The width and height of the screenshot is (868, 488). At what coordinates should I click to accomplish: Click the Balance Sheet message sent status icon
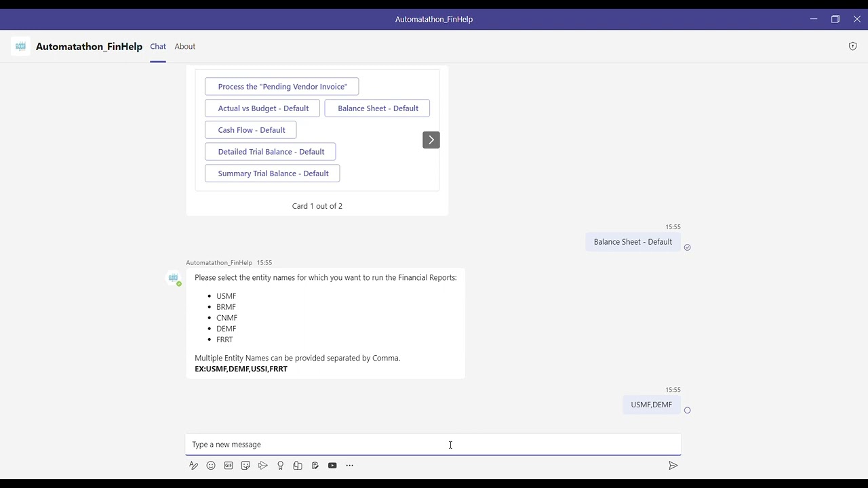coord(687,247)
